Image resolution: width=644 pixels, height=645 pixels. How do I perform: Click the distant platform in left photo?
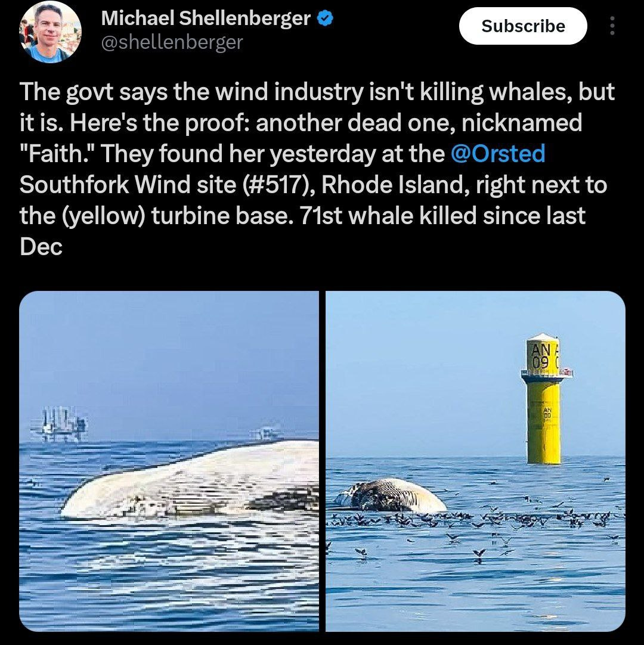coord(59,424)
